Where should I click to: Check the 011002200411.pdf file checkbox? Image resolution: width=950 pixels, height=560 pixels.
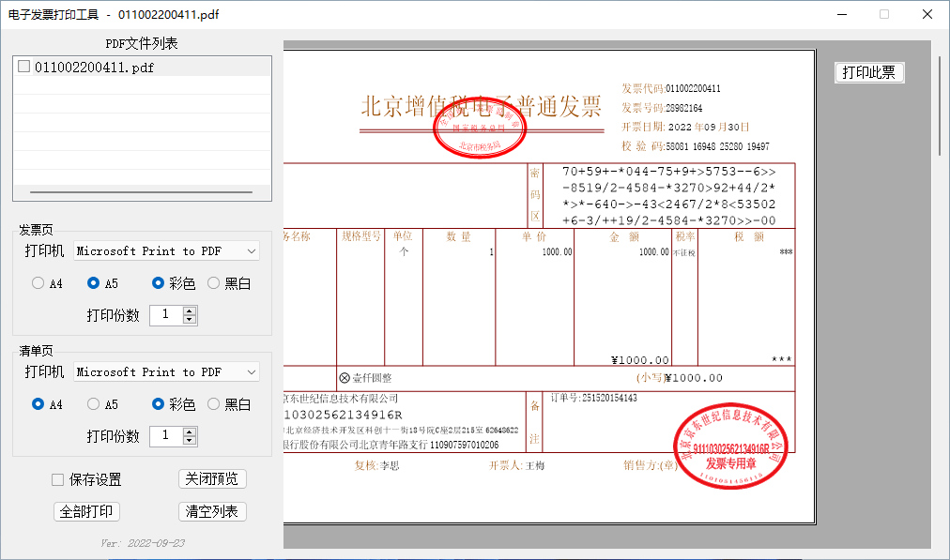[23, 66]
